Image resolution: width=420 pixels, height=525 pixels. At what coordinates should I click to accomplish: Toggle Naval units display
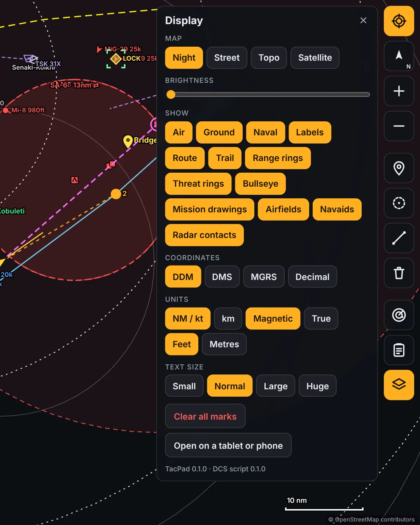click(265, 132)
